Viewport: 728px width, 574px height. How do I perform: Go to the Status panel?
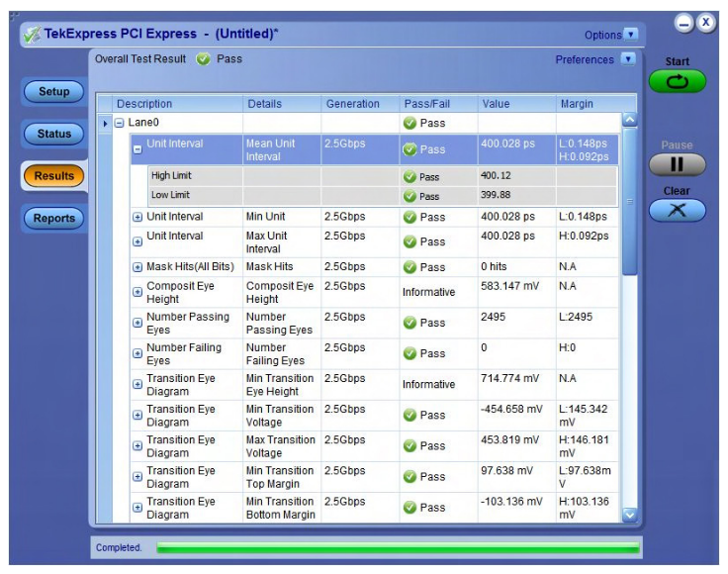[x=54, y=135]
